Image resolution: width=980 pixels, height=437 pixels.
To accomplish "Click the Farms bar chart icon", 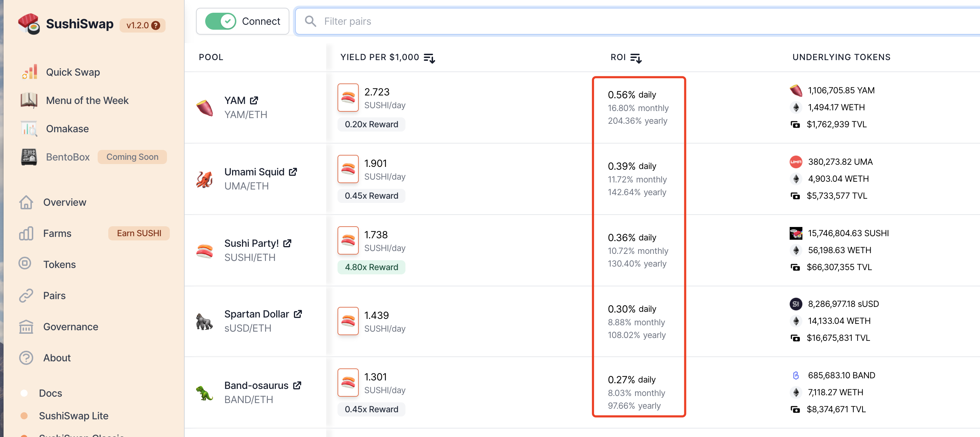I will 26,233.
